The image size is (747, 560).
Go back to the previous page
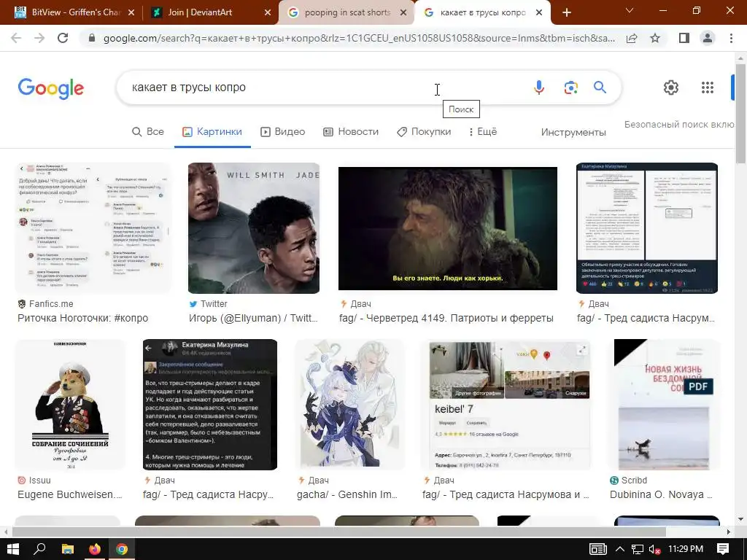point(16,38)
